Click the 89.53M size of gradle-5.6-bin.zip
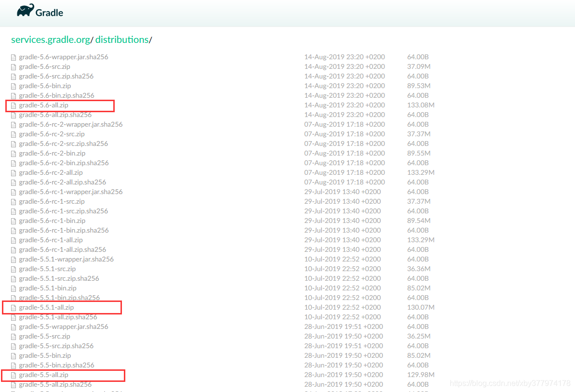The height and width of the screenshot is (392, 575). pos(419,86)
